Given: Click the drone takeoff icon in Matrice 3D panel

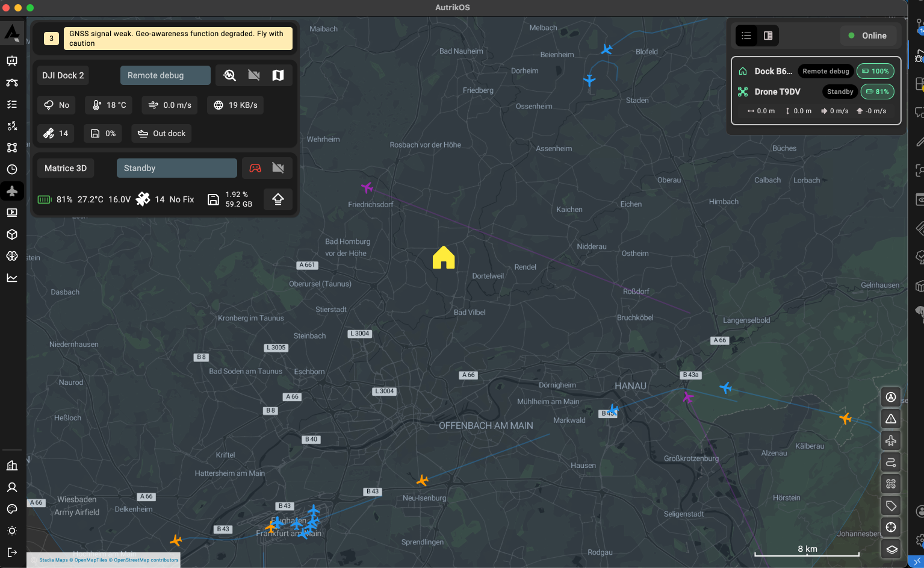Looking at the screenshot, I should click(x=278, y=199).
